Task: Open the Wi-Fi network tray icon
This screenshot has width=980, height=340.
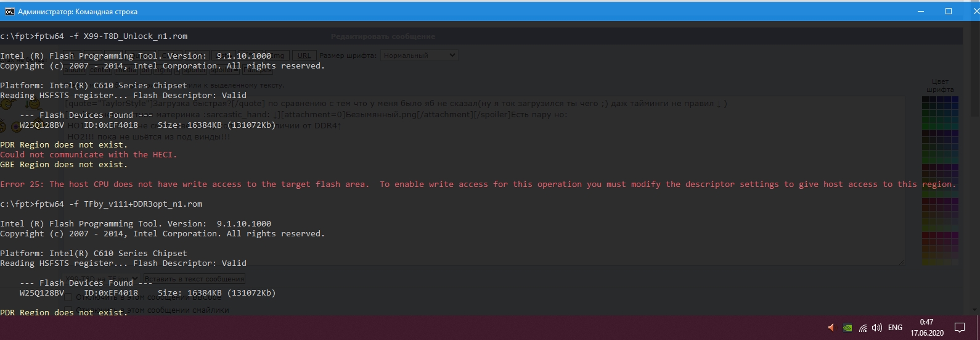Action: click(863, 328)
